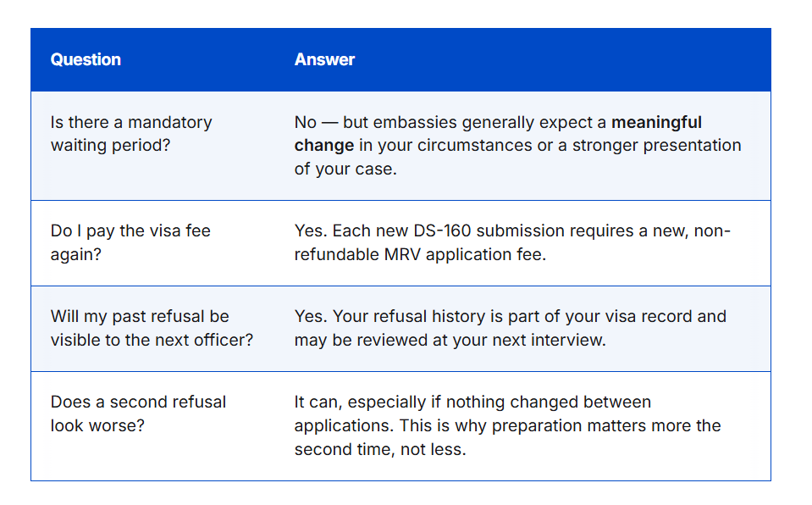The width and height of the screenshot is (812, 505).
Task: Click the Question column header
Action: pos(86,59)
